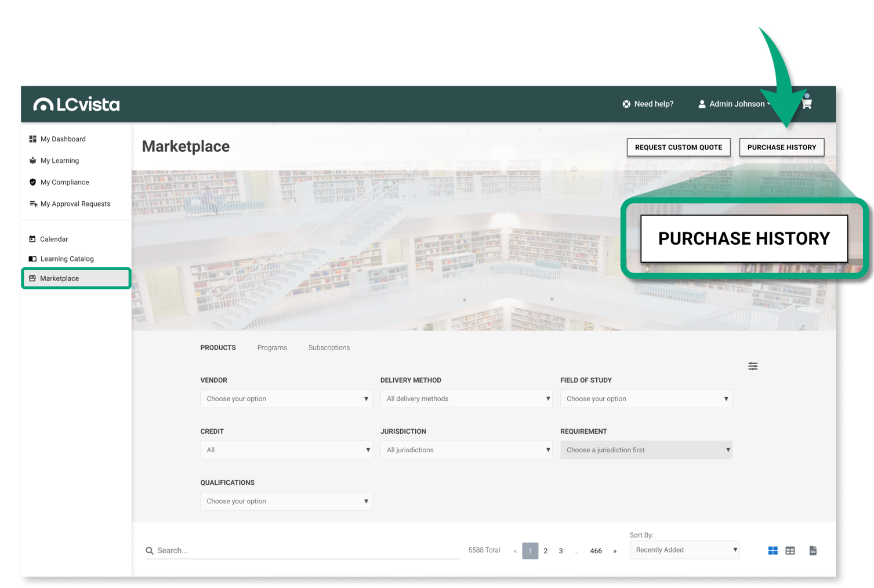Switch to table list view
This screenshot has height=588, width=874.
pyautogui.click(x=790, y=550)
